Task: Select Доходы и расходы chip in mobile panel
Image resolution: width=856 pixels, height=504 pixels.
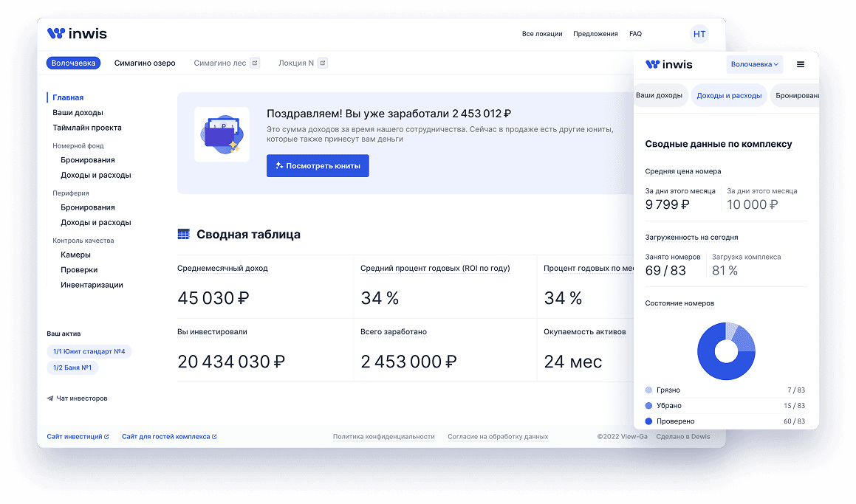Action: 729,96
